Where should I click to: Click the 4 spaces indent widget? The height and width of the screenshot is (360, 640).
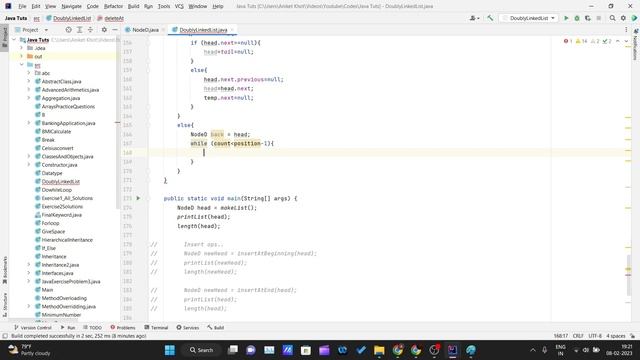tap(616, 336)
